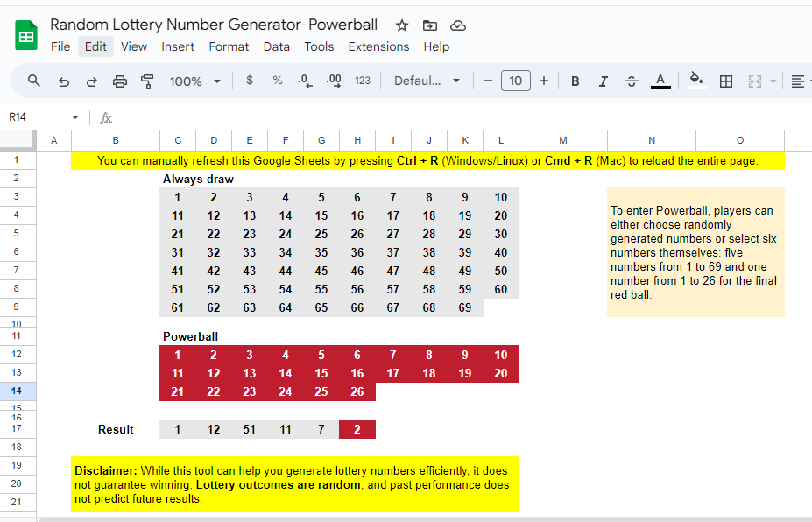Print the spreadsheet

120,81
